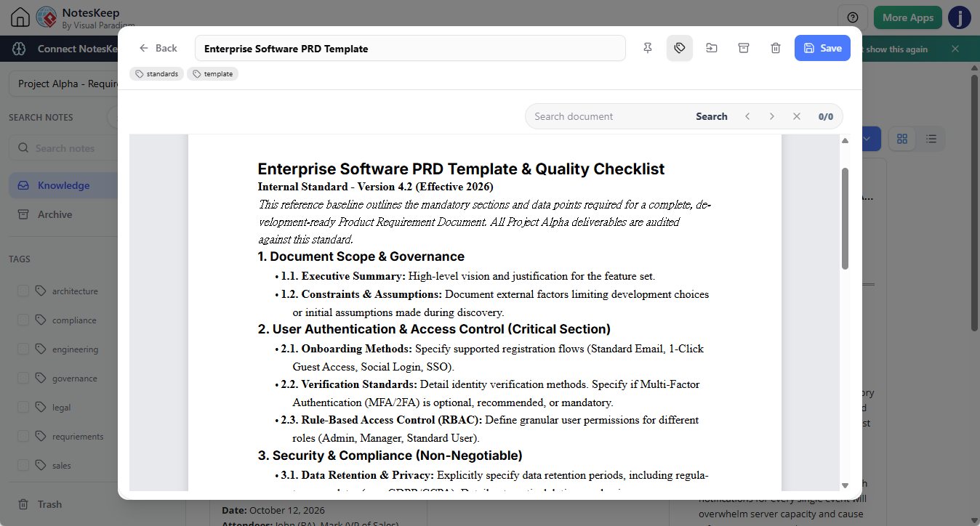The height and width of the screenshot is (526, 980).
Task: Tick the architecture tag checkbox
Action: (23, 291)
